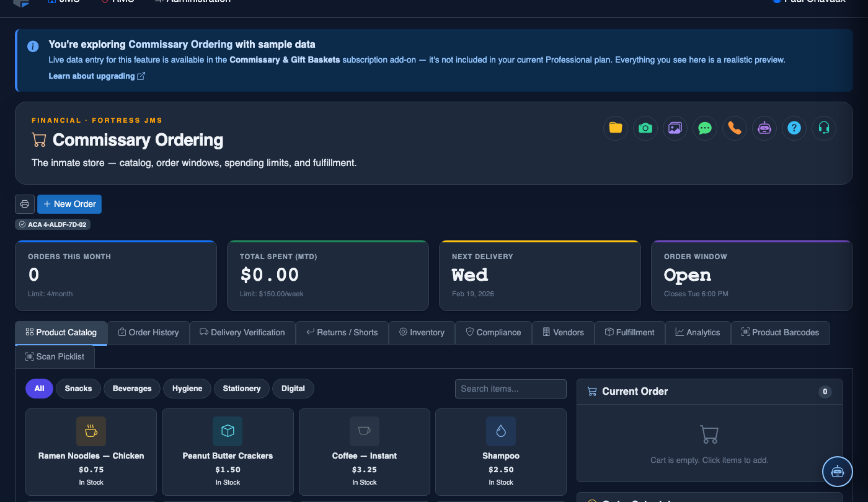Filter catalog by Hygiene

(x=187, y=389)
